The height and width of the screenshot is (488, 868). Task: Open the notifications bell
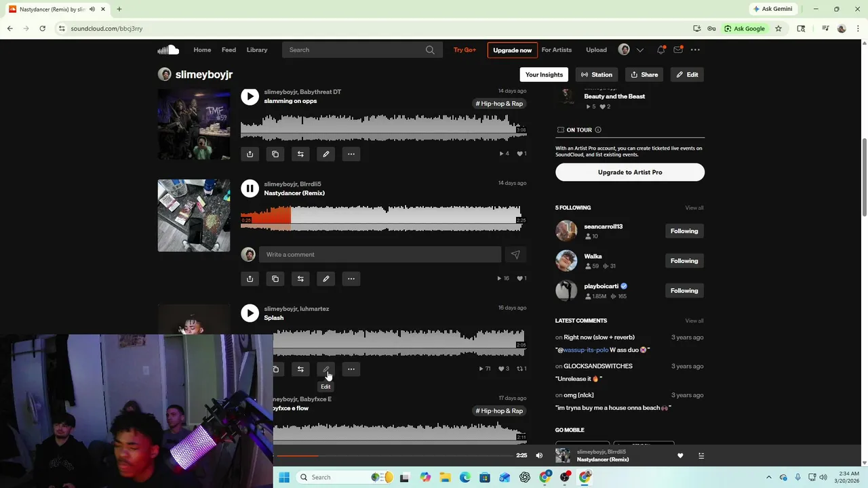tap(660, 49)
